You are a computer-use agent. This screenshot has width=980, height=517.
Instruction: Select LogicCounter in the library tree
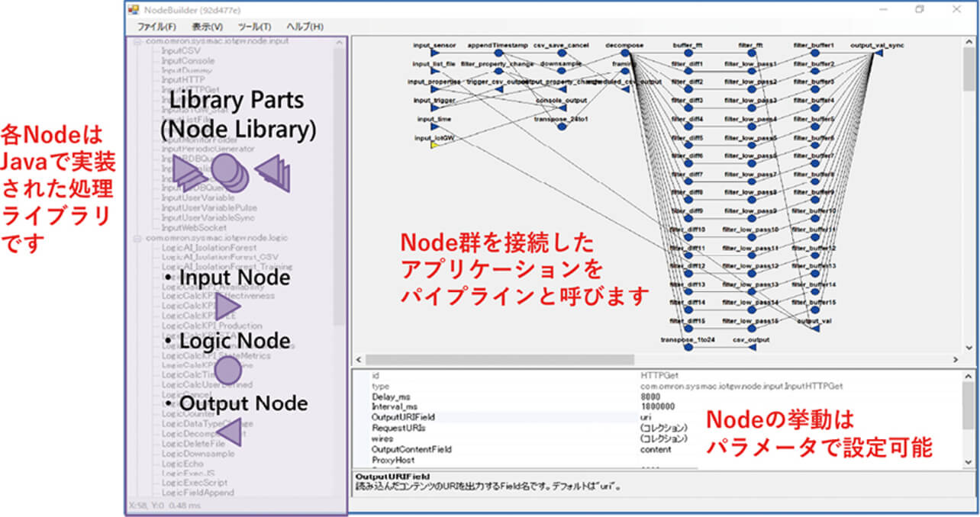[189, 413]
